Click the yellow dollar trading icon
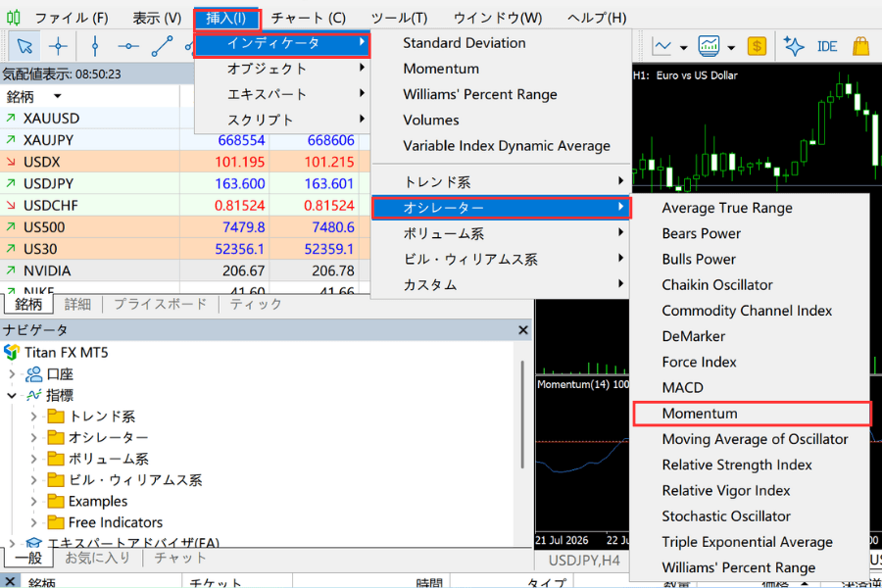The width and height of the screenshot is (882, 588). [758, 46]
